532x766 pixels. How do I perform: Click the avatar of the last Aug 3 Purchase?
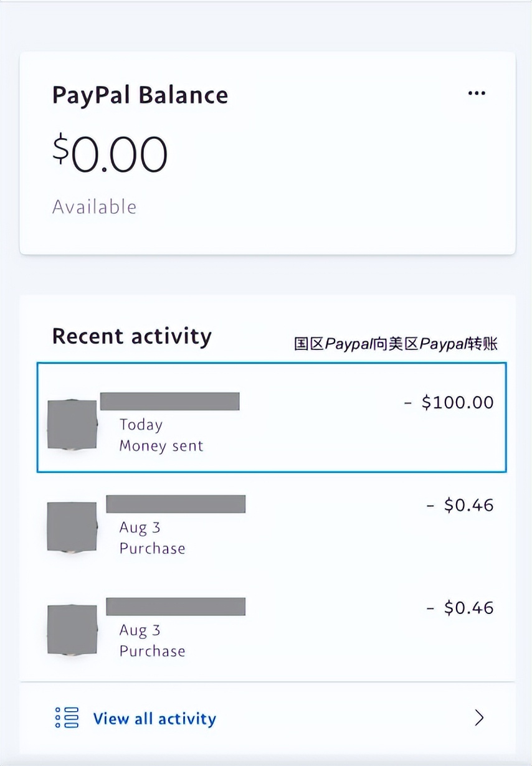point(72,630)
